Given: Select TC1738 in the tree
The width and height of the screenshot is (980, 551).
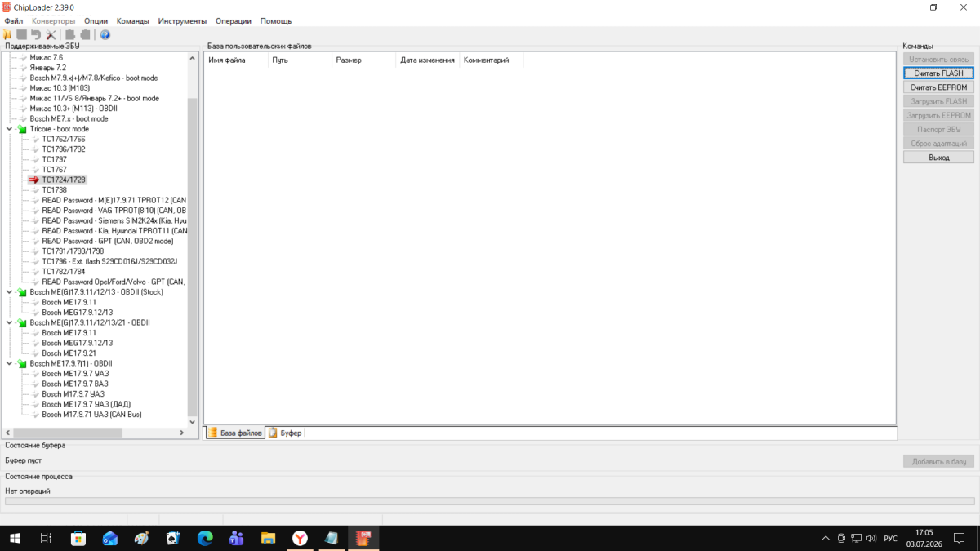Looking at the screenshot, I should point(55,190).
